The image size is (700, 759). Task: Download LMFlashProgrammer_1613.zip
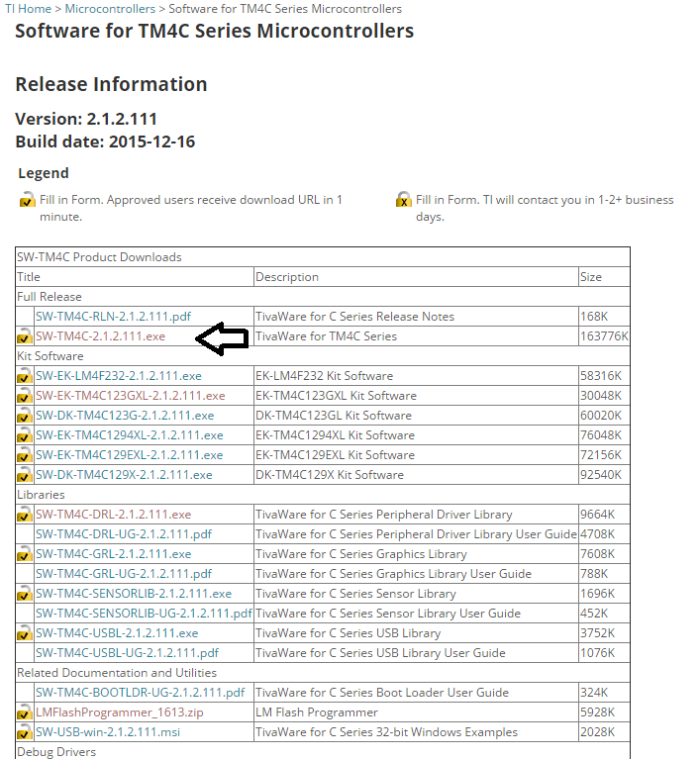120,712
